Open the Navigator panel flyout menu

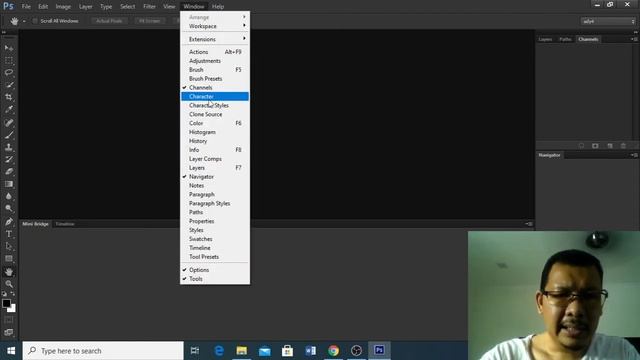coord(634,155)
